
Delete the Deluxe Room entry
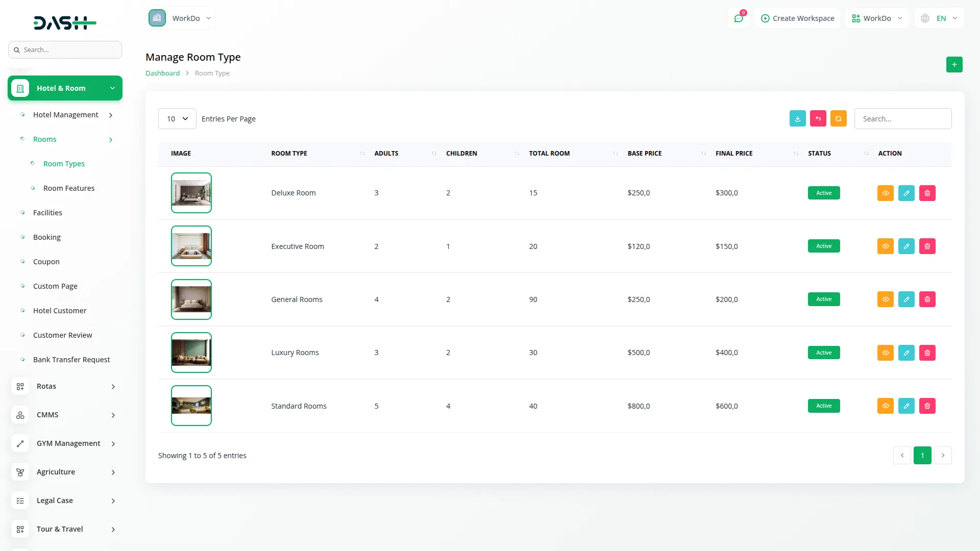coord(927,193)
